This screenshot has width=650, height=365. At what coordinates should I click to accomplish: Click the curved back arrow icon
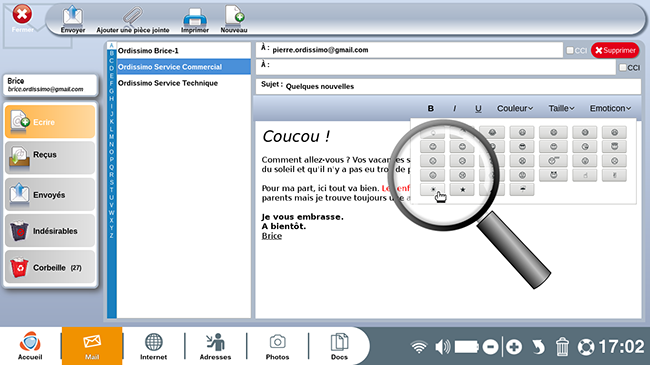point(538,347)
